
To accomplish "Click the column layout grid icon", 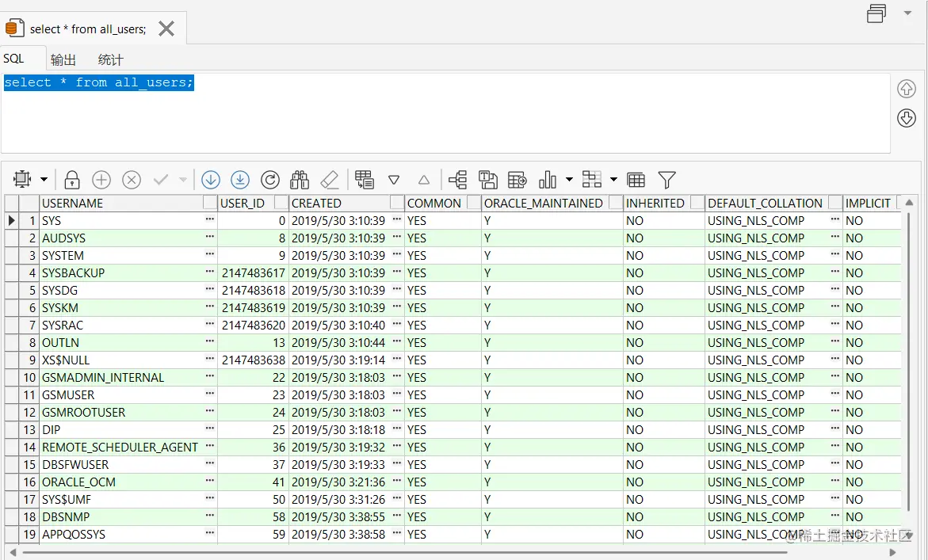I will 592,179.
